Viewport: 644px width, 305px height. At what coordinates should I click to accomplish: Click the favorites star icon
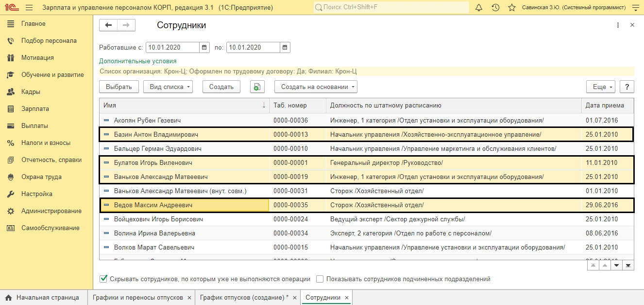click(511, 8)
